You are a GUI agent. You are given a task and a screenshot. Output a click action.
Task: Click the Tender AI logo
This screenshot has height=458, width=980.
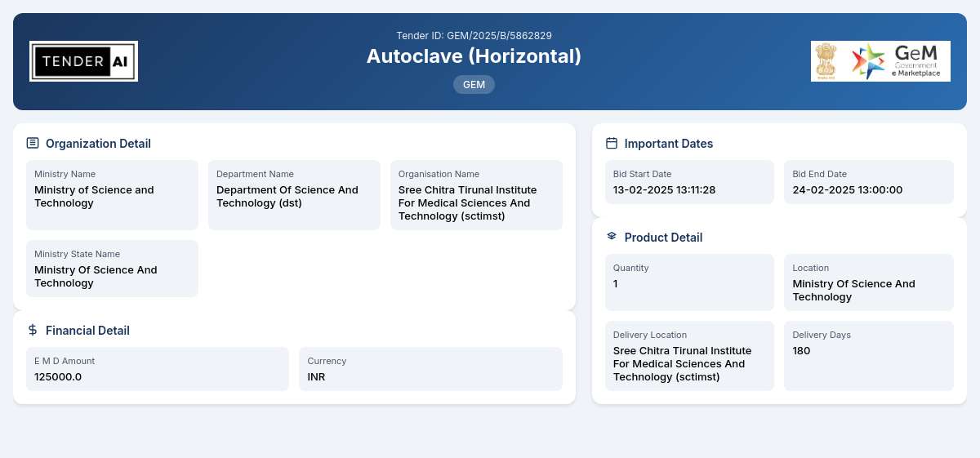point(83,61)
